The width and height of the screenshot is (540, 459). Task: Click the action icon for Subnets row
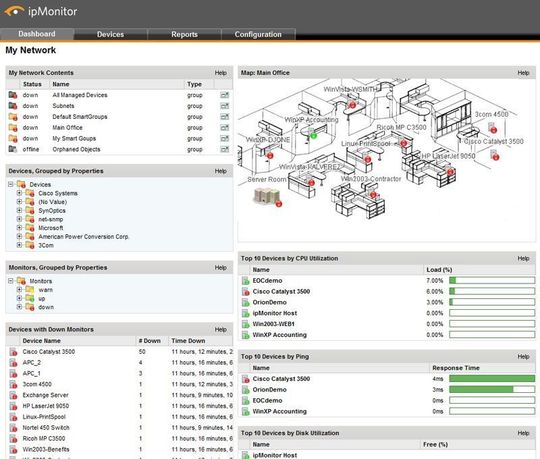coord(225,106)
